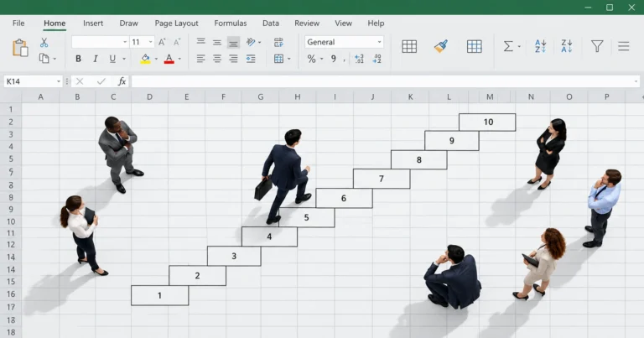Click the Wrap Text icon
Viewport: 644px width, 338px height.
[278, 42]
